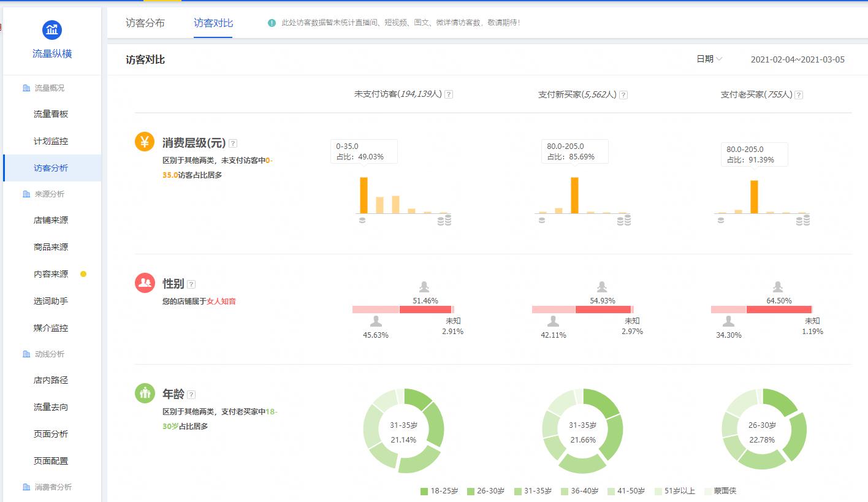Click the yellow ¥ consumption level icon

click(x=144, y=143)
